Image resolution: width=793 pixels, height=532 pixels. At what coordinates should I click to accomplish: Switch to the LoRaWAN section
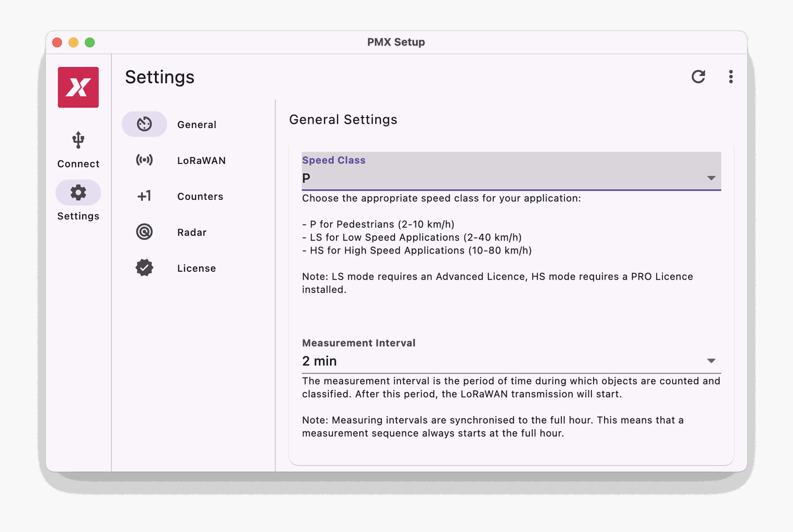coord(202,160)
